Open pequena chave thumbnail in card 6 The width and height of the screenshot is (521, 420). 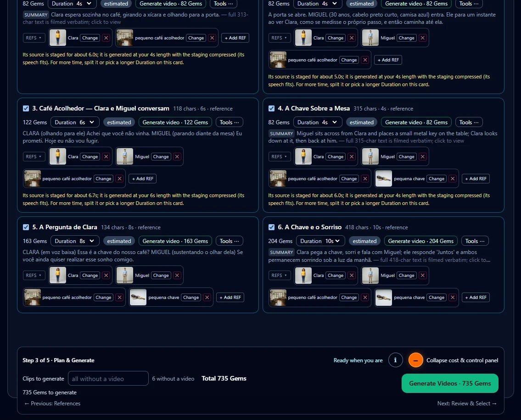point(384,298)
